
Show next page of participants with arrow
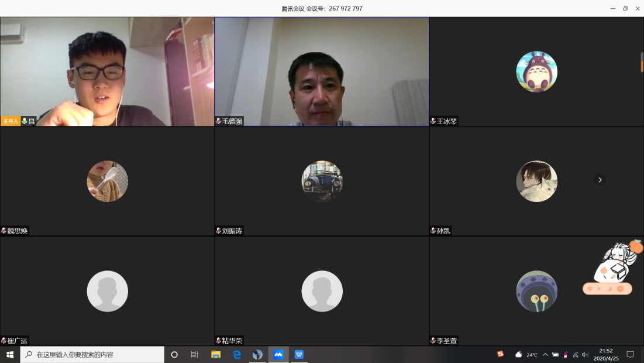(600, 180)
